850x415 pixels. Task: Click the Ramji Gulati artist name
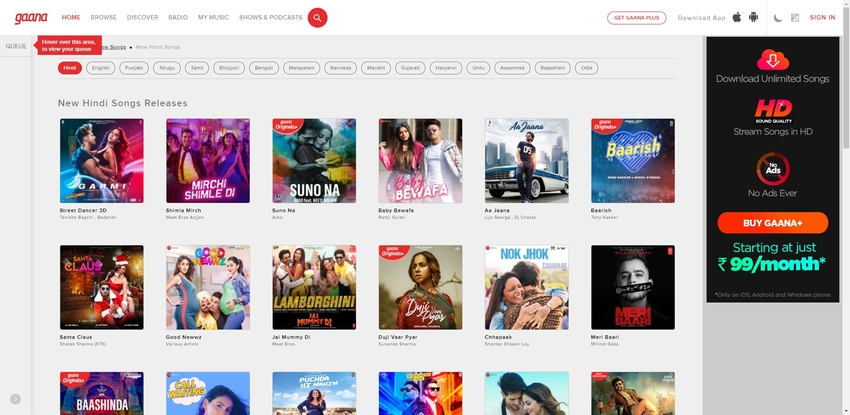391,217
